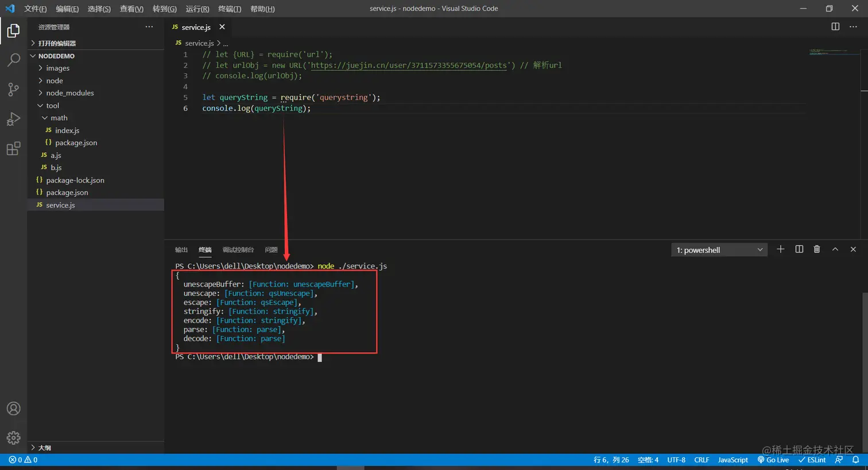This screenshot has height=470, width=868.
Task: Open the 文件(F) menu
Action: click(36, 9)
